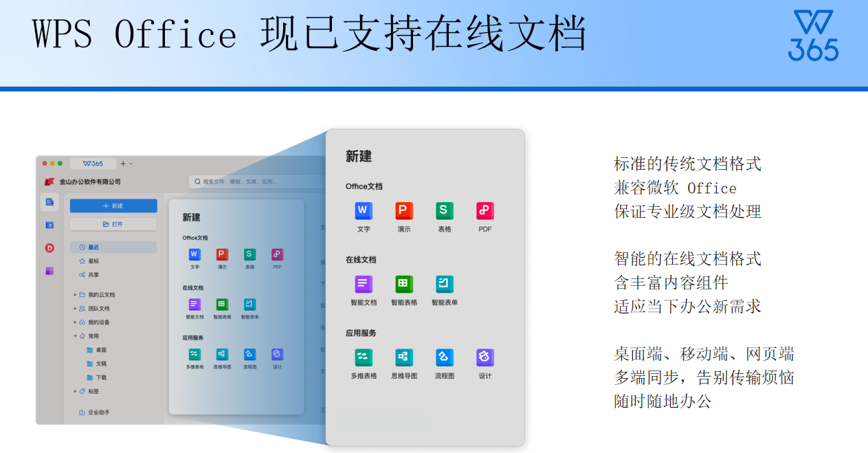Click the text "桌面端、移动端、网页端"
The height and width of the screenshot is (453, 868).
pos(704,354)
